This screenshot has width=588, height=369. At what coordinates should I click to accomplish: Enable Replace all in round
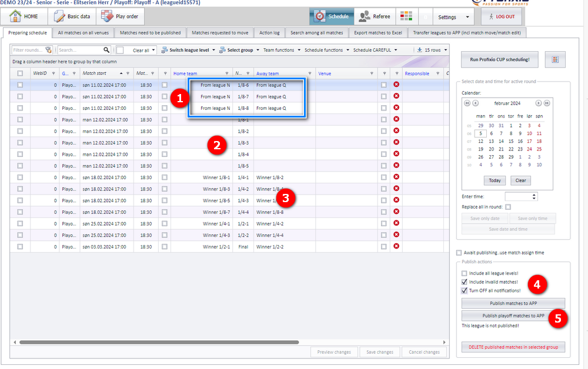pos(508,207)
